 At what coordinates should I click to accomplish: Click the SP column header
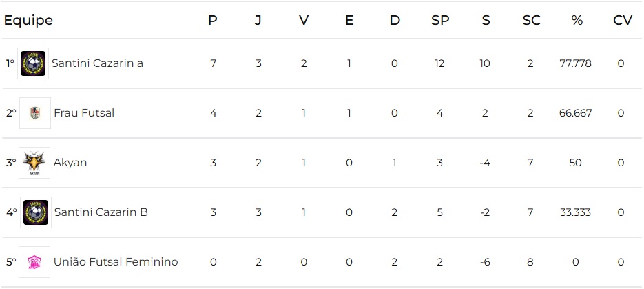440,21
